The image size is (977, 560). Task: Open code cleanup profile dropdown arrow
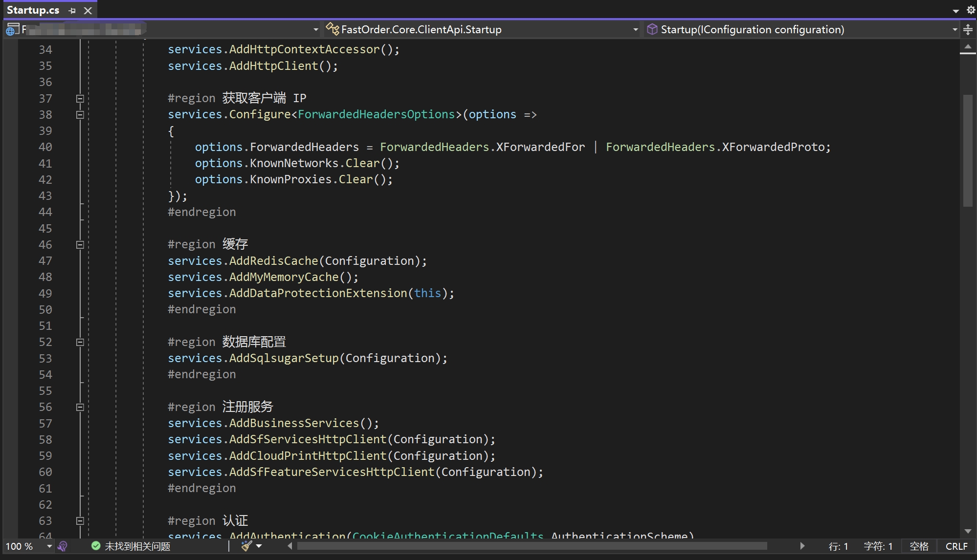click(259, 546)
